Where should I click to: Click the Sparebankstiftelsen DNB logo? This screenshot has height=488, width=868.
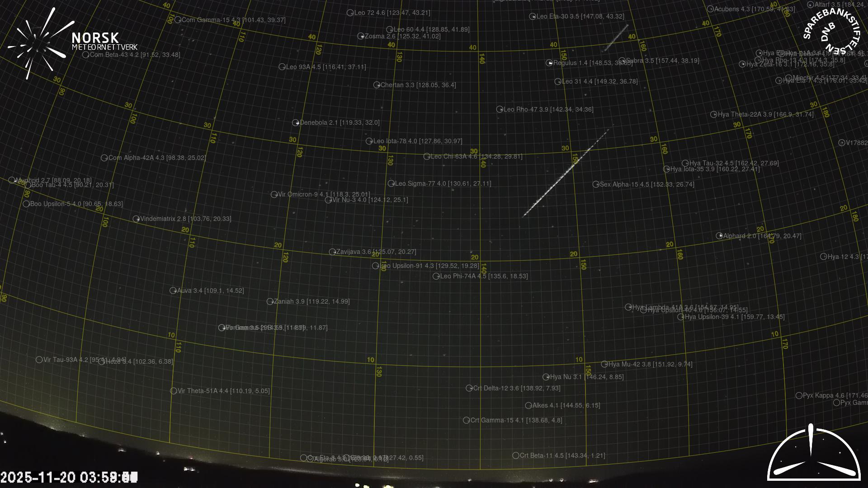832,31
